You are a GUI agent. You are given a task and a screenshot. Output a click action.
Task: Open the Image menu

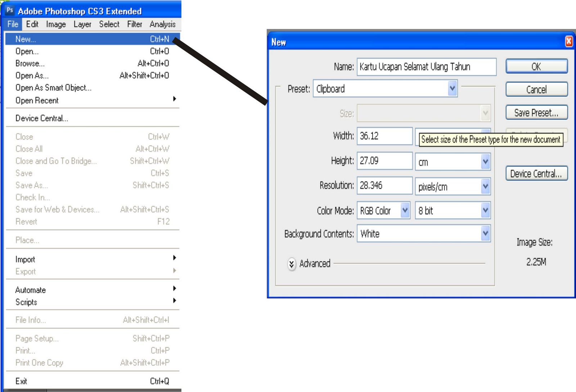(x=56, y=24)
